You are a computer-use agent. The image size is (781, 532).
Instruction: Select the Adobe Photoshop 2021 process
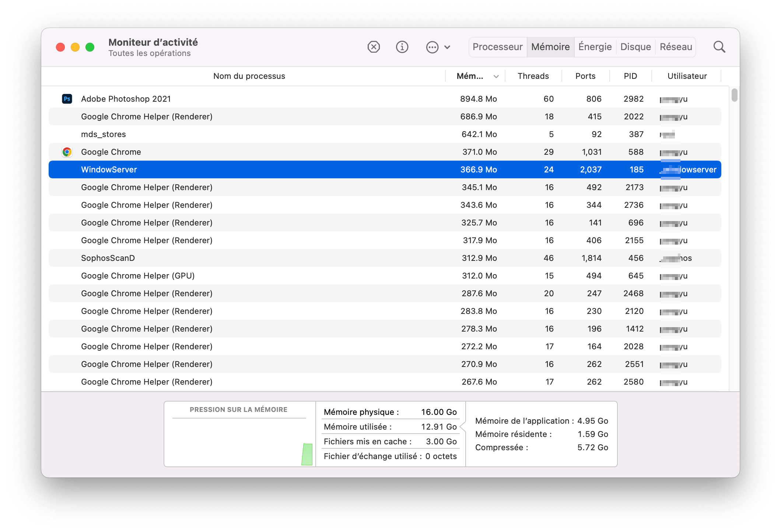(x=385, y=99)
